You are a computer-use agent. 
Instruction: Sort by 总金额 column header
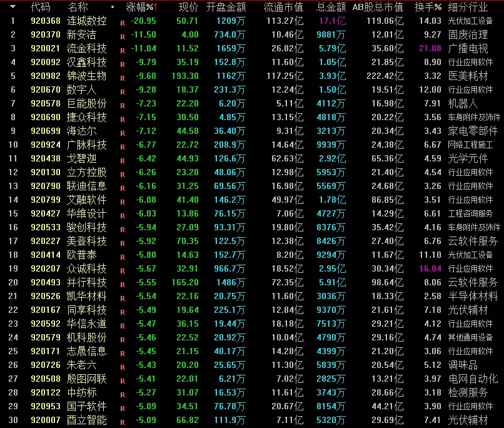pos(331,7)
